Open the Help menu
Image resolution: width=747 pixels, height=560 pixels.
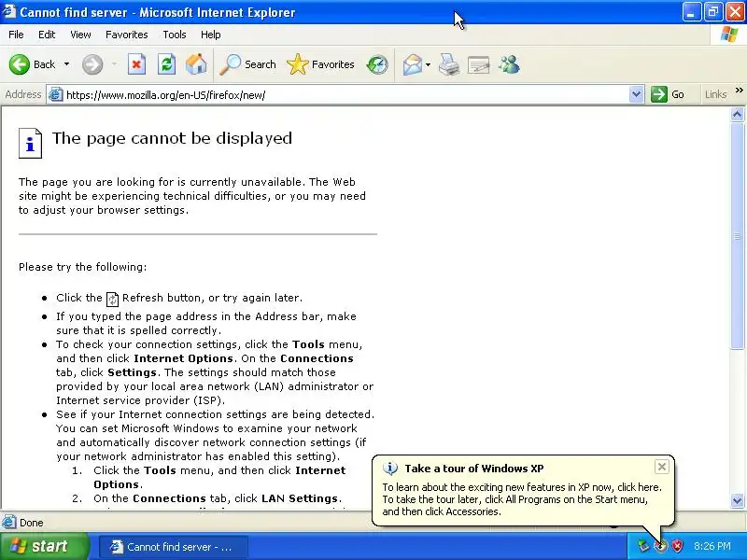tap(211, 35)
